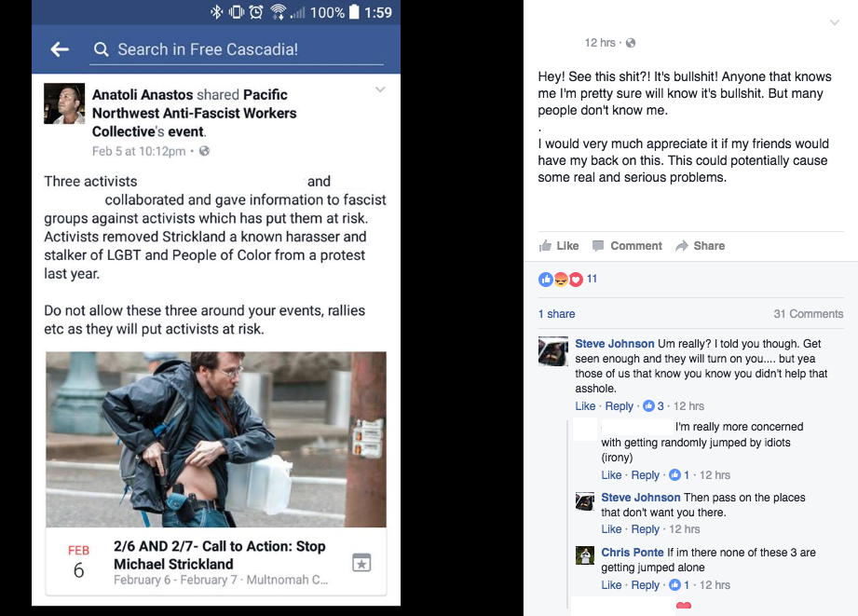Open the 31 Comments link
The height and width of the screenshot is (616, 858).
click(x=809, y=314)
